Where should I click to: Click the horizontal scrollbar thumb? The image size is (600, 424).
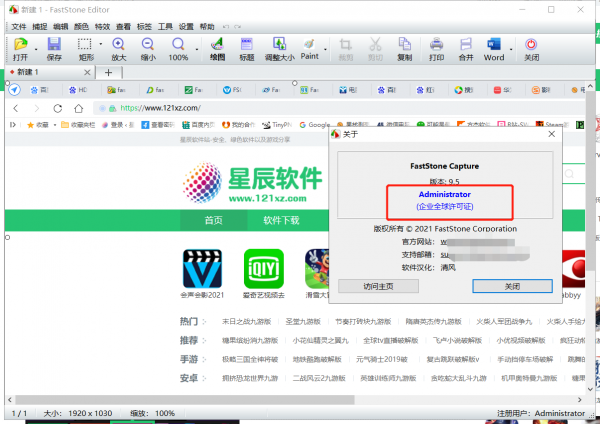pyautogui.click(x=185, y=400)
